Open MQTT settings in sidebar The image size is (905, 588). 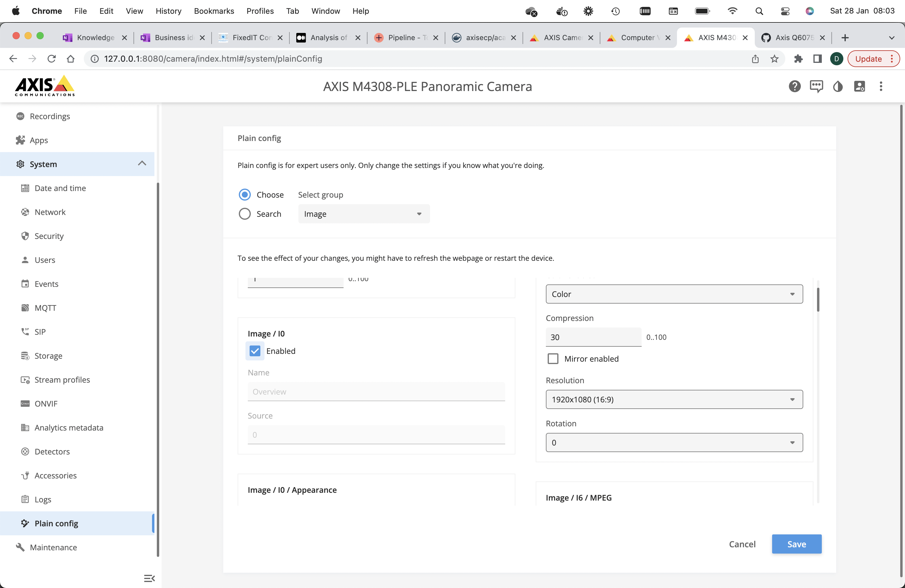click(45, 308)
